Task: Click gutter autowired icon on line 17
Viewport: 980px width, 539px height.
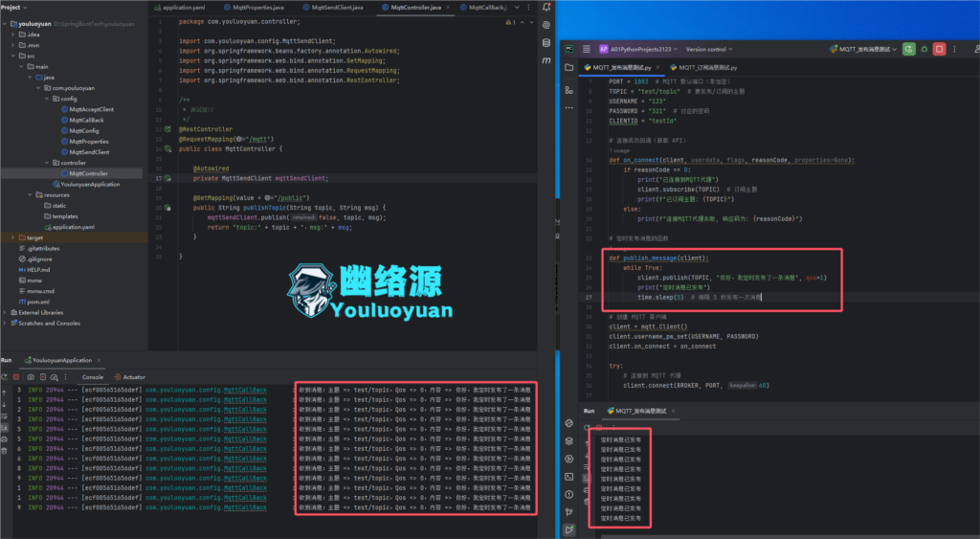Action: [167, 178]
